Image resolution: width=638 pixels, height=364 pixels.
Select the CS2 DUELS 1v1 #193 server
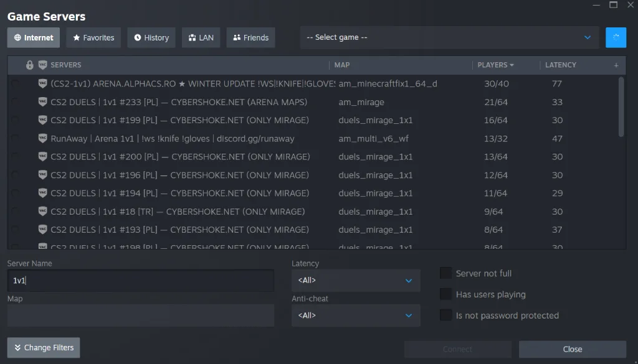(313, 230)
